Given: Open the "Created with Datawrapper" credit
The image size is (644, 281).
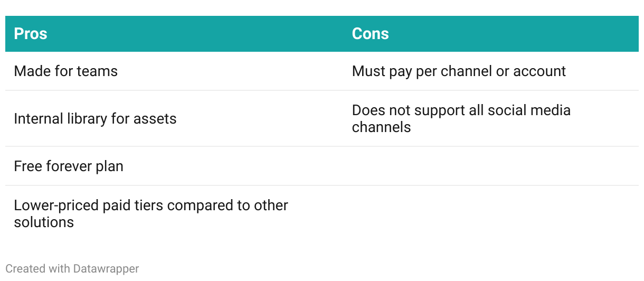Looking at the screenshot, I should (x=72, y=269).
